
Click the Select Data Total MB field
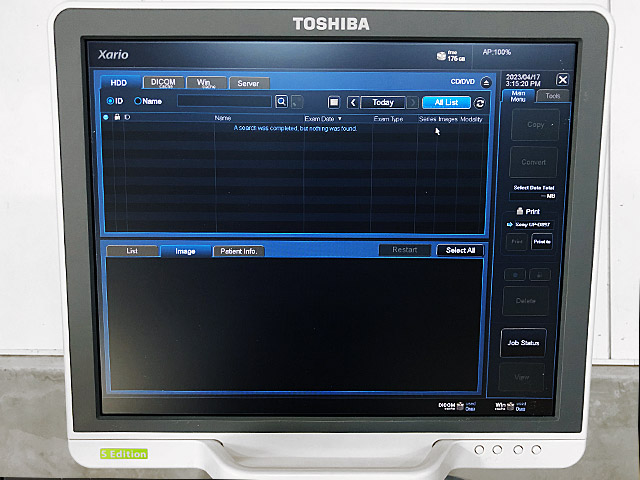533,196
